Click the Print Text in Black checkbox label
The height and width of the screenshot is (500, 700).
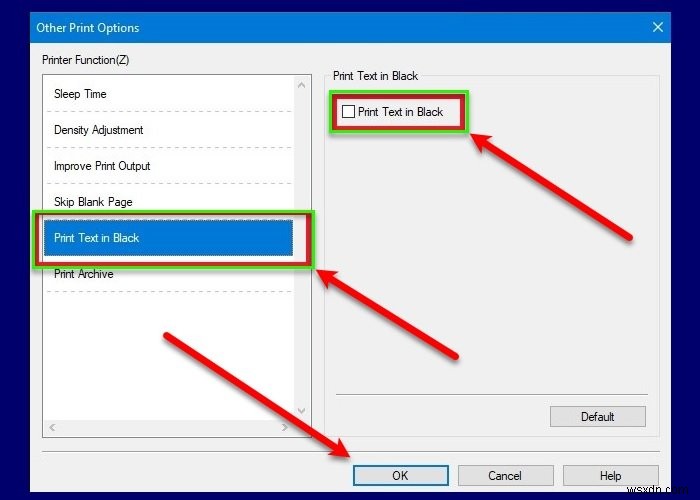coord(400,112)
